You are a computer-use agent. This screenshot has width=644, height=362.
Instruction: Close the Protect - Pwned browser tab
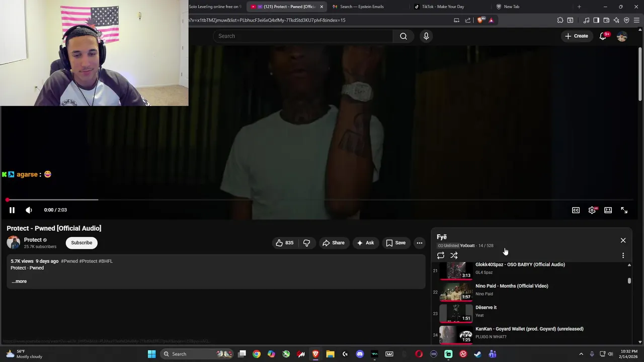[x=321, y=7]
